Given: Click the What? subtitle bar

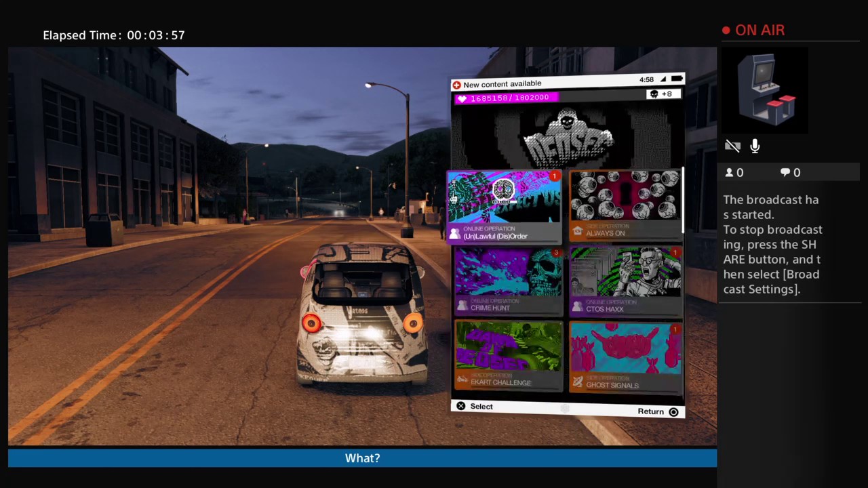Looking at the screenshot, I should (x=362, y=458).
